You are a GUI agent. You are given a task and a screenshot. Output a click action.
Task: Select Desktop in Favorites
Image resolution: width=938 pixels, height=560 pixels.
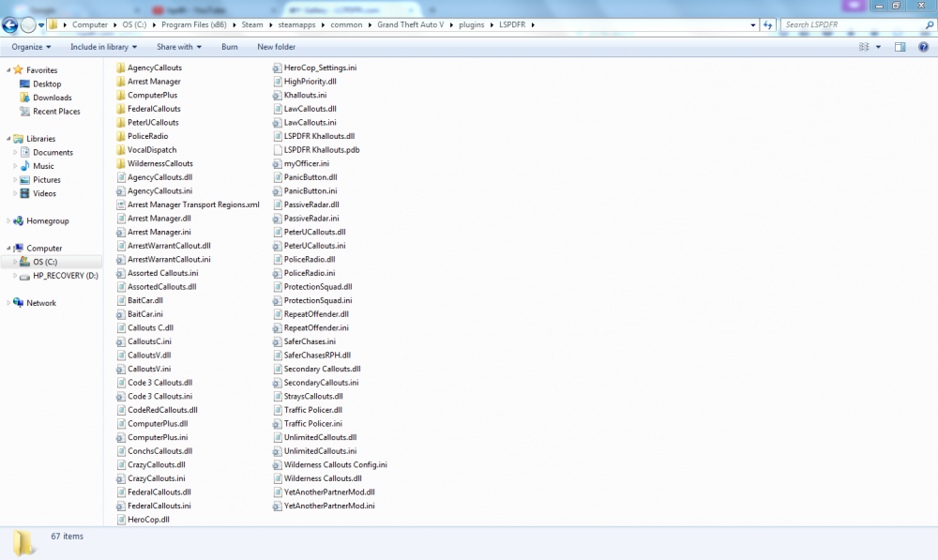47,83
